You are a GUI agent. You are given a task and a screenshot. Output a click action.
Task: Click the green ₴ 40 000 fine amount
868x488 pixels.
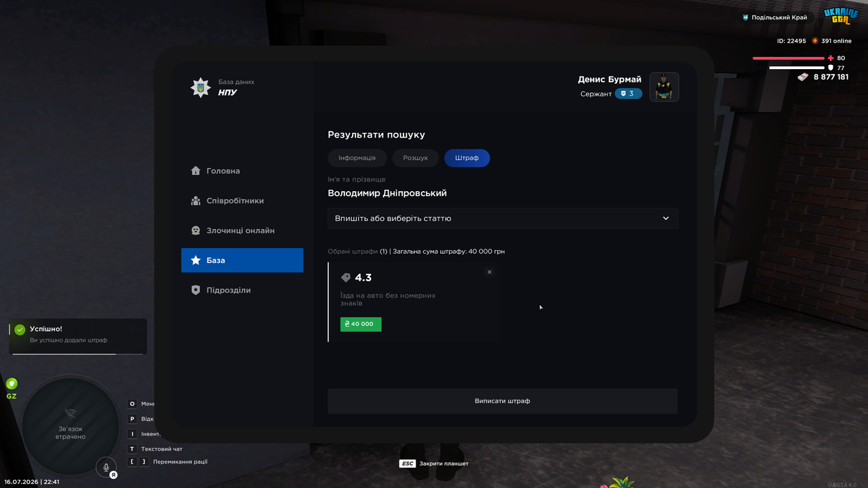[x=361, y=324]
